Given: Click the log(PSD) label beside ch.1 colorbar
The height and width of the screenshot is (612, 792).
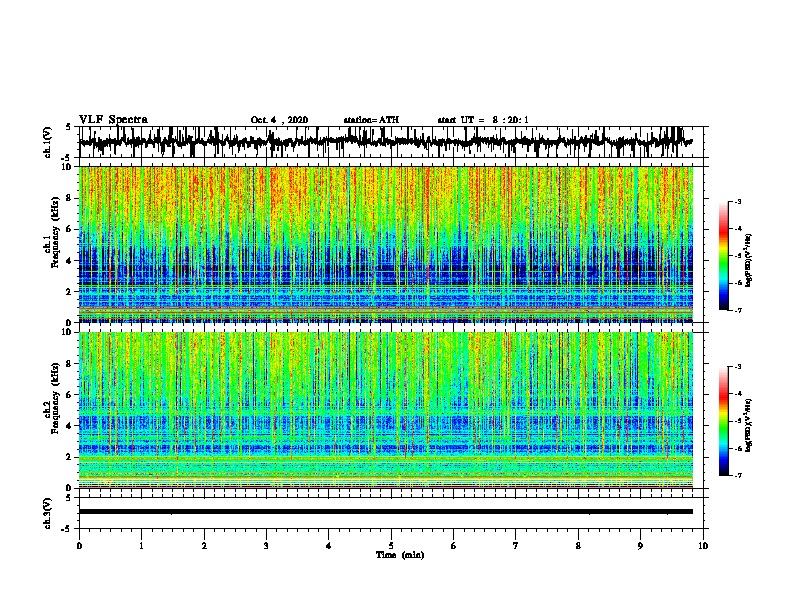Looking at the screenshot, I should [x=749, y=260].
